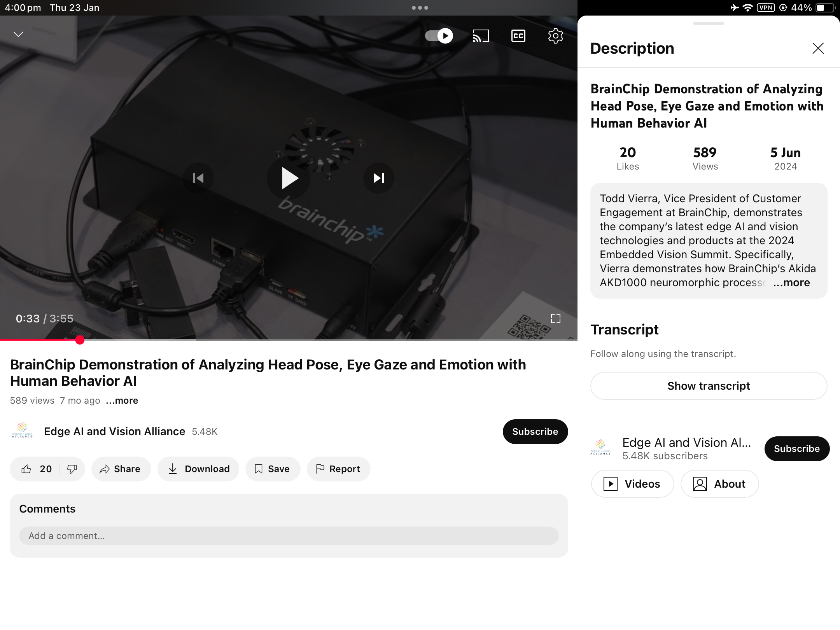Open video settings gear

(555, 36)
